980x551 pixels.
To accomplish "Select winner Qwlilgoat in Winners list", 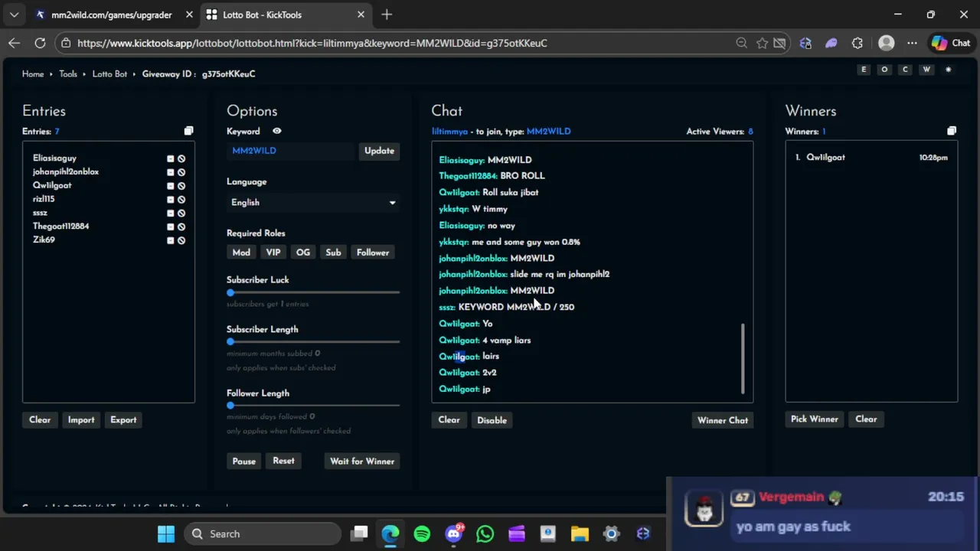I will coord(825,158).
